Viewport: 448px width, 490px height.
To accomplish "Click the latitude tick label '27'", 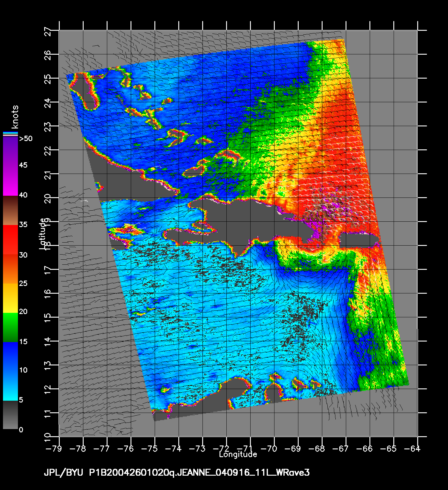I will tap(47, 32).
